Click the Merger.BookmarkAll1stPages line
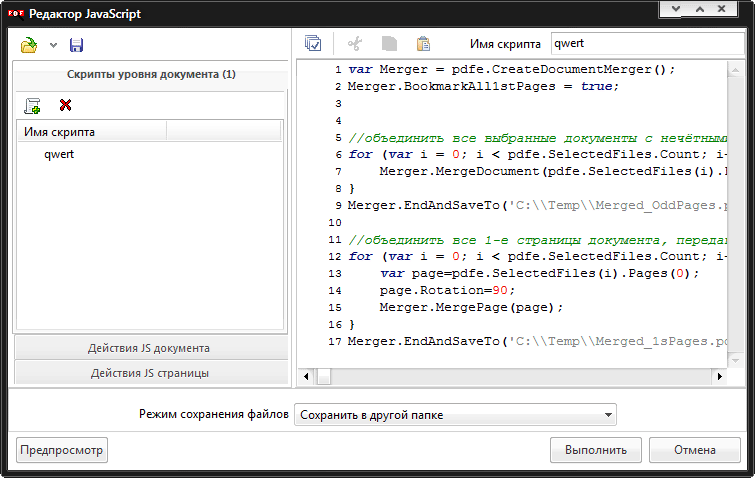The width and height of the screenshot is (755, 478). 483,86
